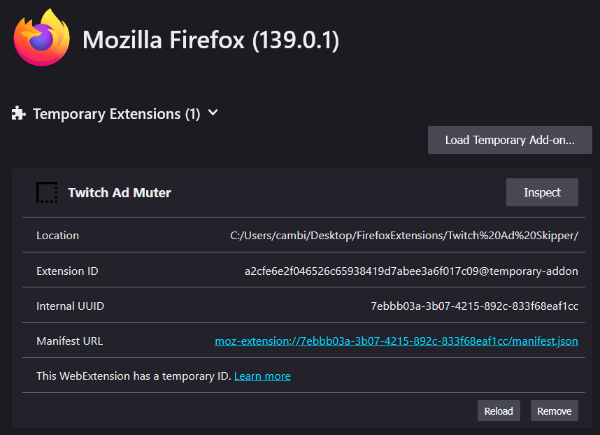Click the Internal UUID value text
Image resolution: width=600 pixels, height=435 pixels.
pos(474,306)
